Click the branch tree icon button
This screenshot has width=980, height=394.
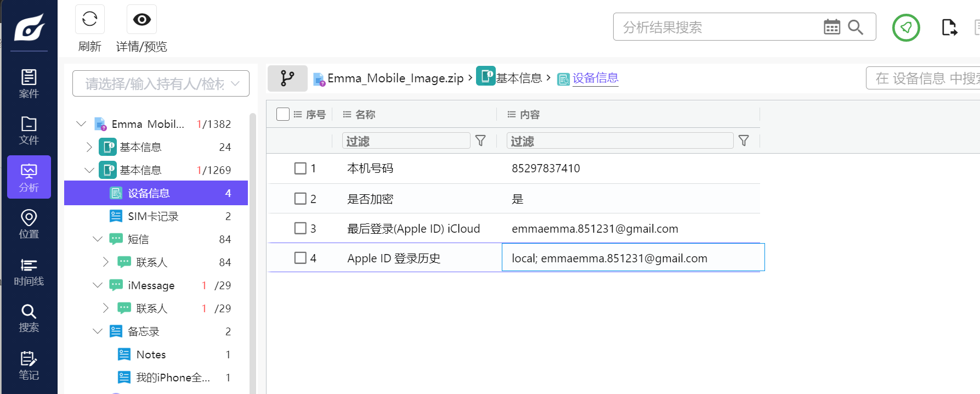(x=287, y=78)
